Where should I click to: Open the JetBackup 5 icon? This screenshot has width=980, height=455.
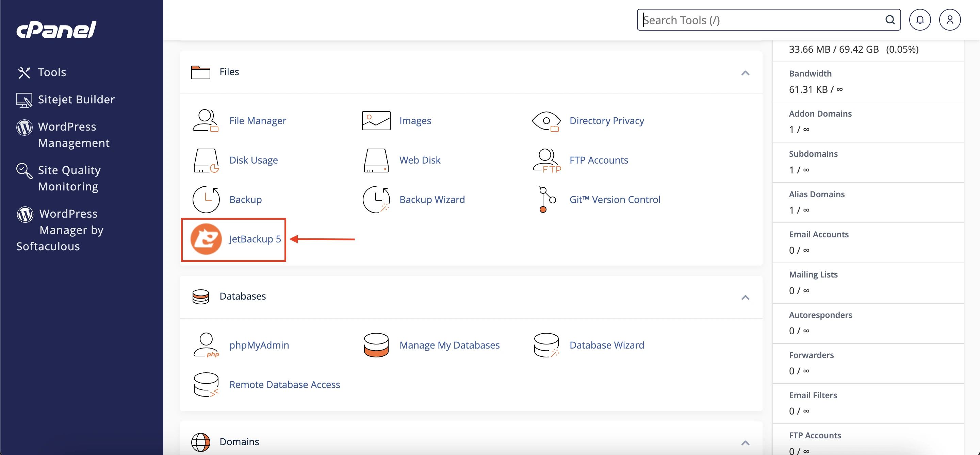pyautogui.click(x=206, y=239)
